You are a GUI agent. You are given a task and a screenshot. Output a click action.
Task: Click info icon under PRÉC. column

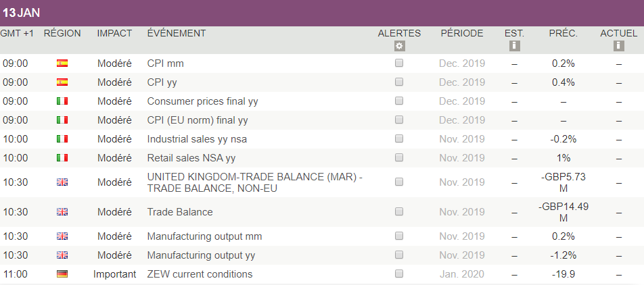tap(563, 46)
